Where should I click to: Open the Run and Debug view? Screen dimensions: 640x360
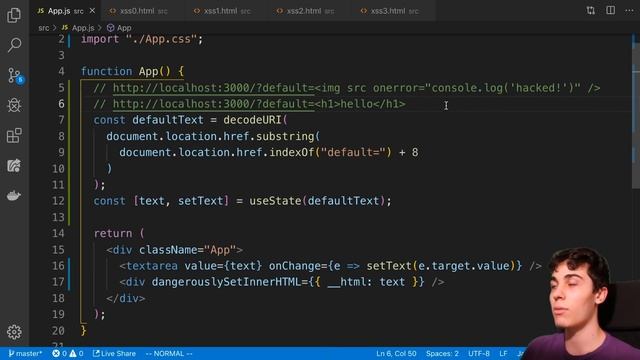14,105
